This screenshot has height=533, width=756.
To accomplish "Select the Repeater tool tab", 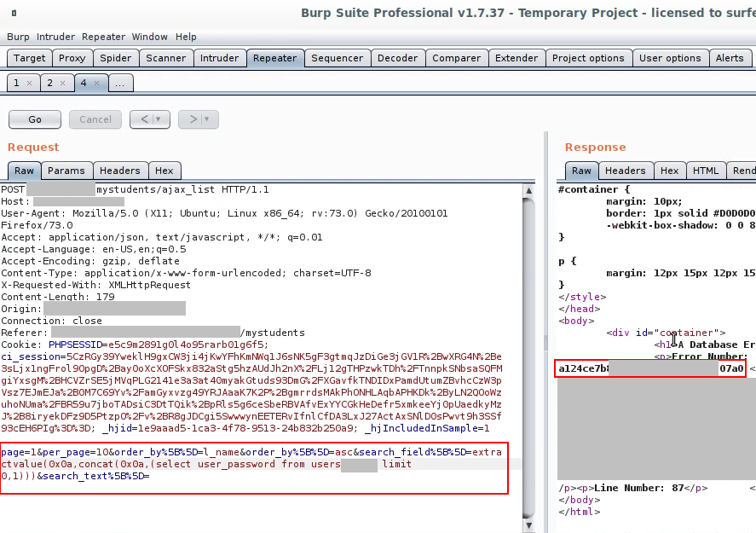I will click(x=275, y=58).
